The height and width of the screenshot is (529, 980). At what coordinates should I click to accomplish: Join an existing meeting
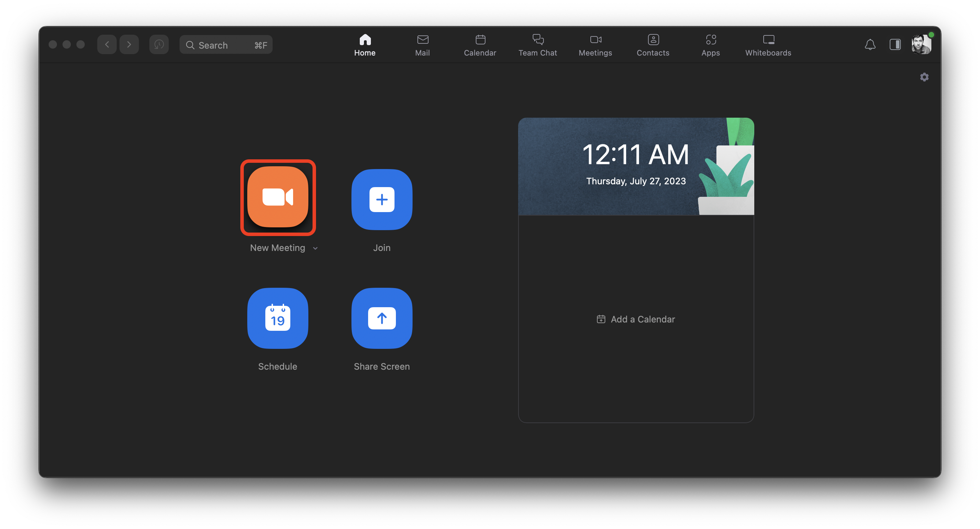coord(382,199)
